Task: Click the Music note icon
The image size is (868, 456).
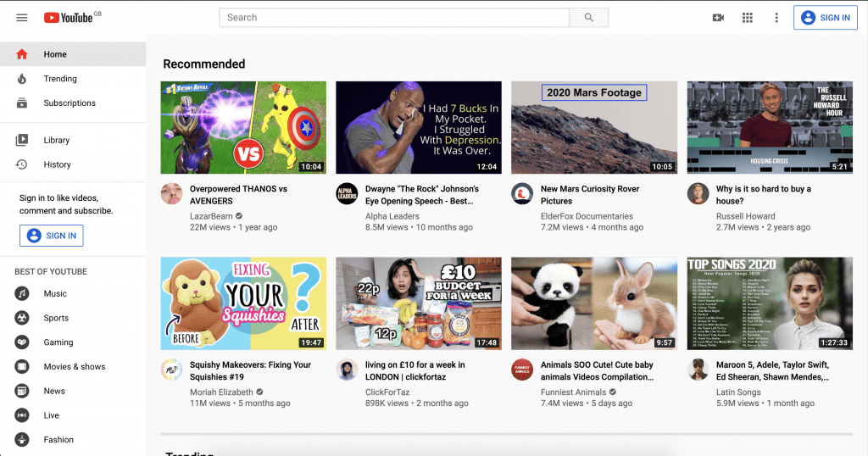Action: point(21,293)
